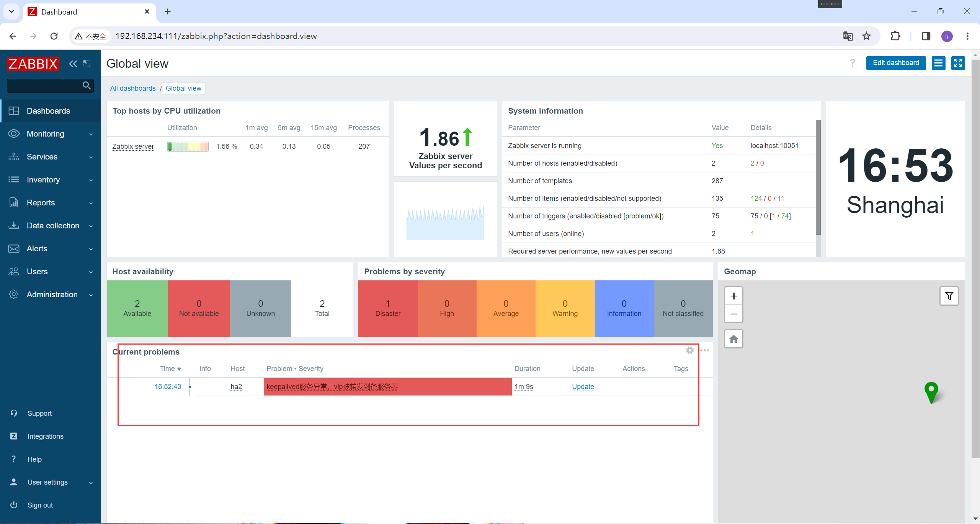Open Support with headset icon
Screen dimensions: 980x524
(14, 413)
